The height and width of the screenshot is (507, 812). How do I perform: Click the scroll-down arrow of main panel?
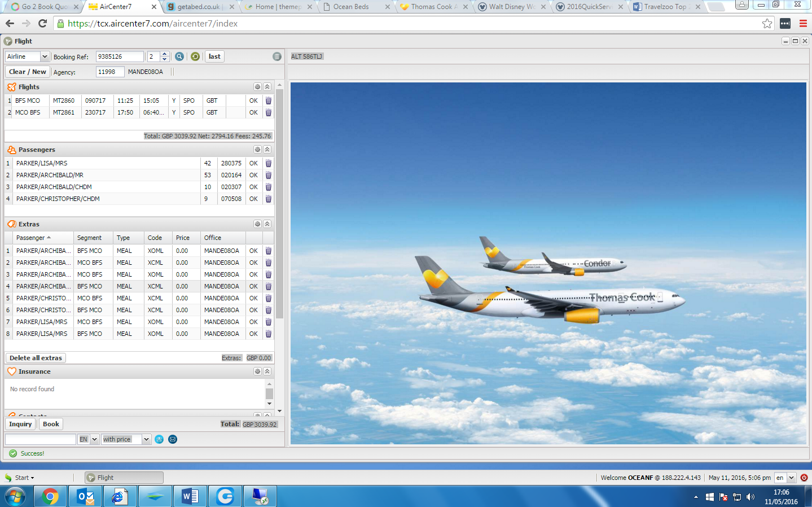(280, 411)
